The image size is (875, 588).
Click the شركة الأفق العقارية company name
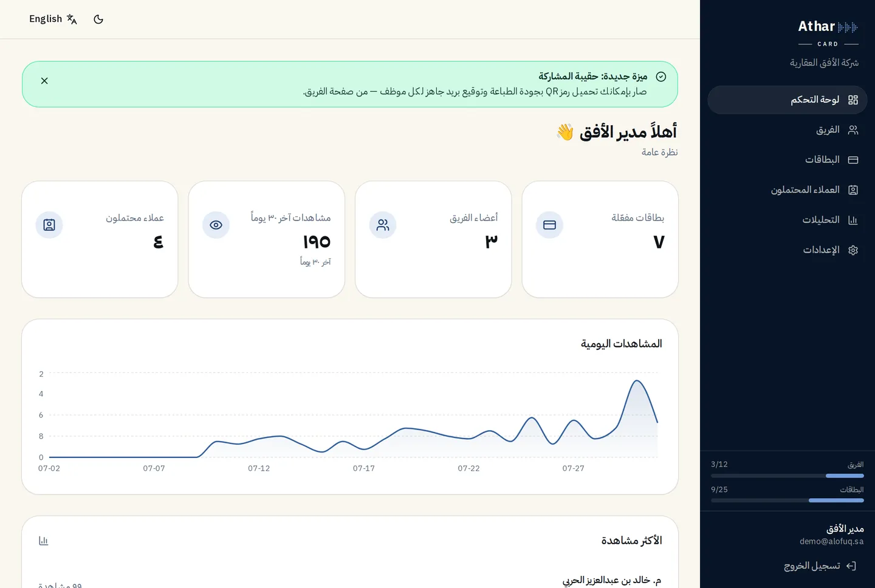pos(824,63)
